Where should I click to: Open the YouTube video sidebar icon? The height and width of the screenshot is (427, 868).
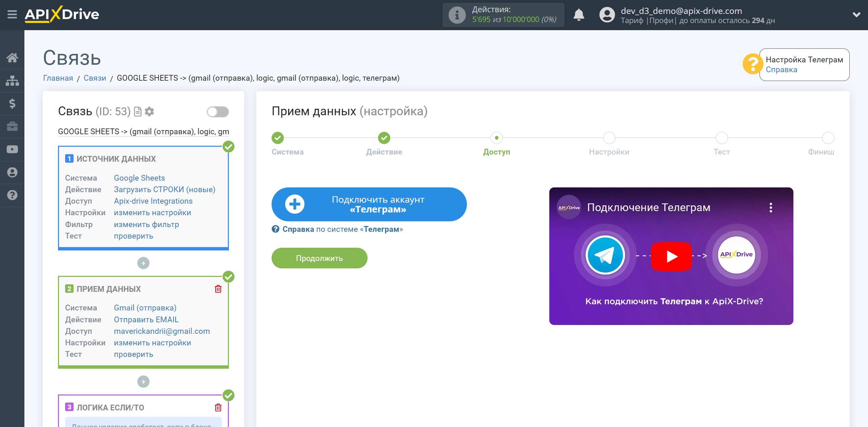point(12,149)
